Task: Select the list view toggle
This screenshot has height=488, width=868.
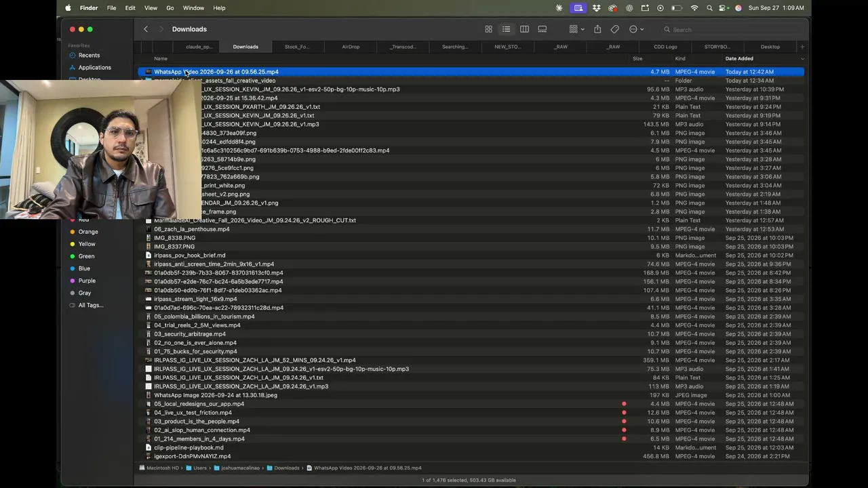Action: pos(506,29)
